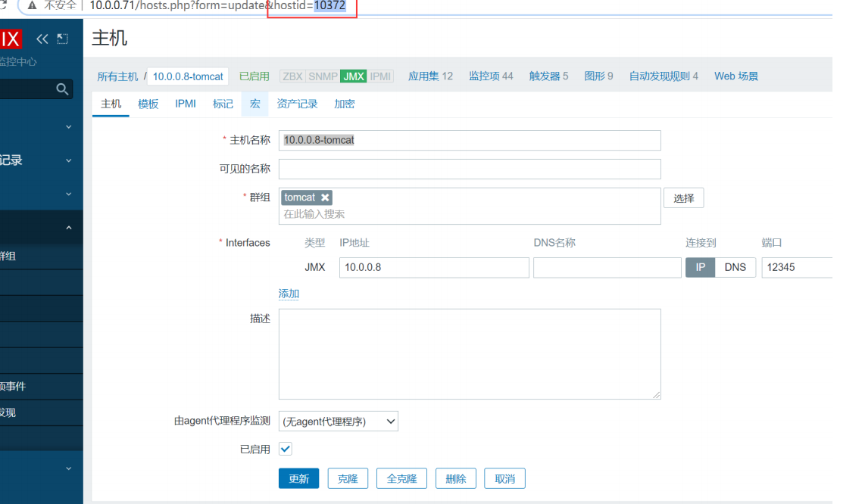Switch to the 模板 tab
Viewport: 865px width, 504px height.
(148, 104)
